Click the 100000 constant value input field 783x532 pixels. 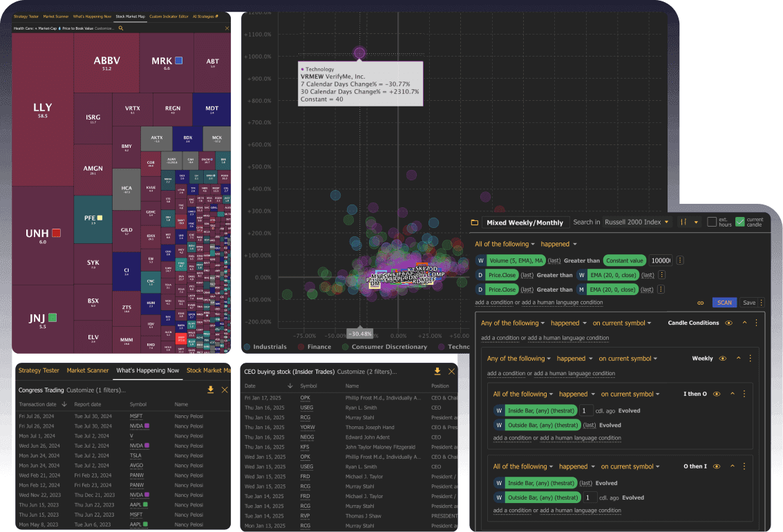pyautogui.click(x=660, y=260)
